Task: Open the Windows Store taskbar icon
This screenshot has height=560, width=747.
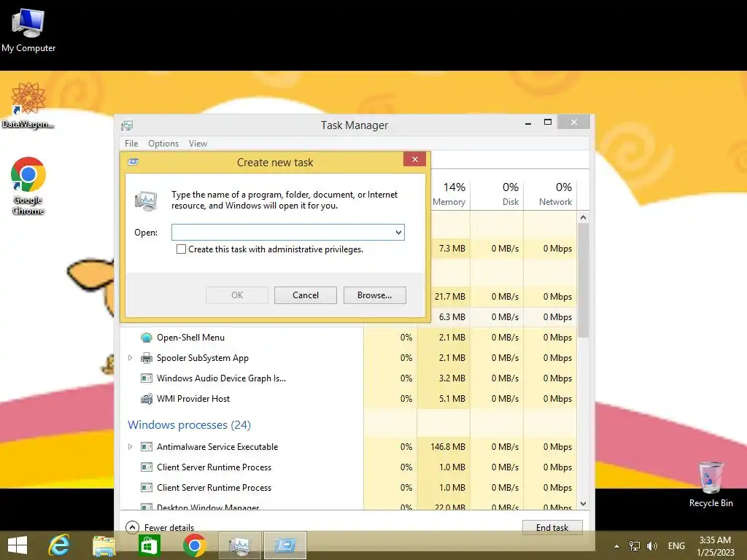Action: click(x=149, y=545)
